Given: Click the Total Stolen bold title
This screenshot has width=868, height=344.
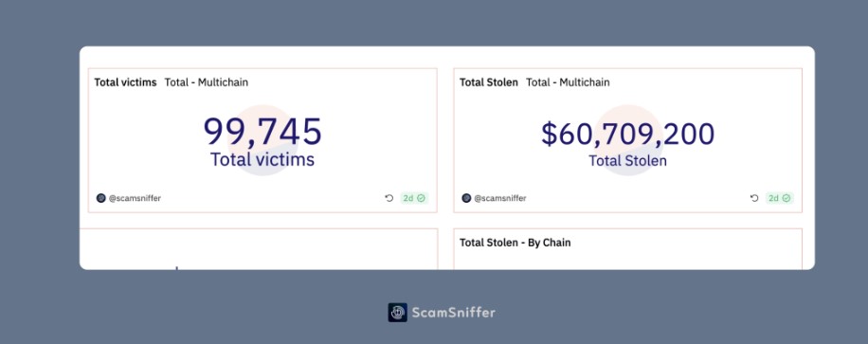Looking at the screenshot, I should [x=489, y=82].
